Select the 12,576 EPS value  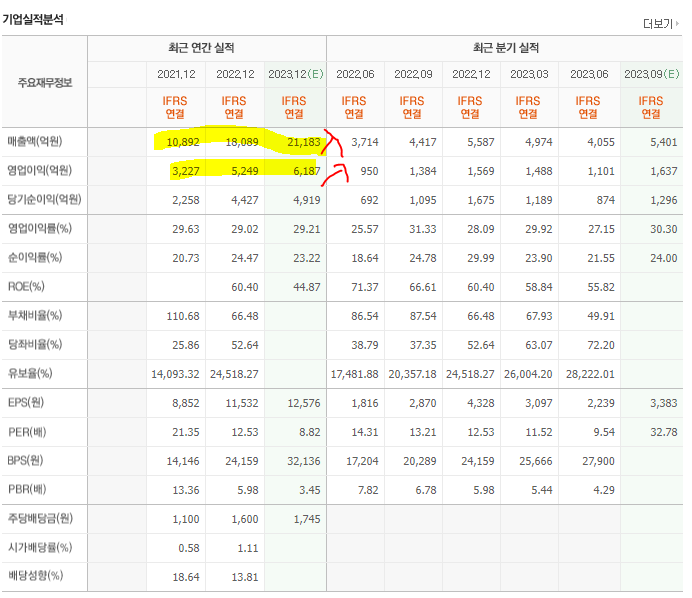pos(304,403)
